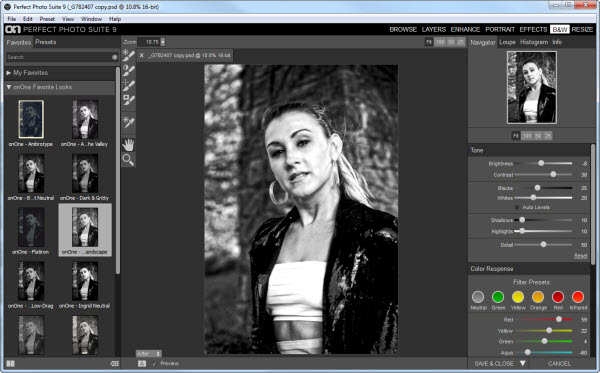Select the magic wand retouch tool
This screenshot has width=600, height=373.
point(129,122)
